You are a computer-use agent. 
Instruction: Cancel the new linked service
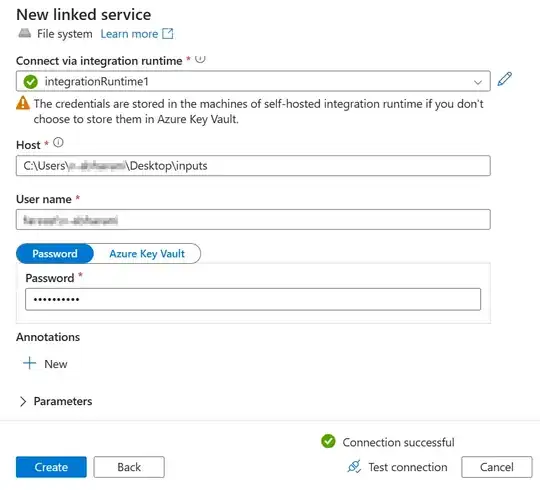click(497, 467)
